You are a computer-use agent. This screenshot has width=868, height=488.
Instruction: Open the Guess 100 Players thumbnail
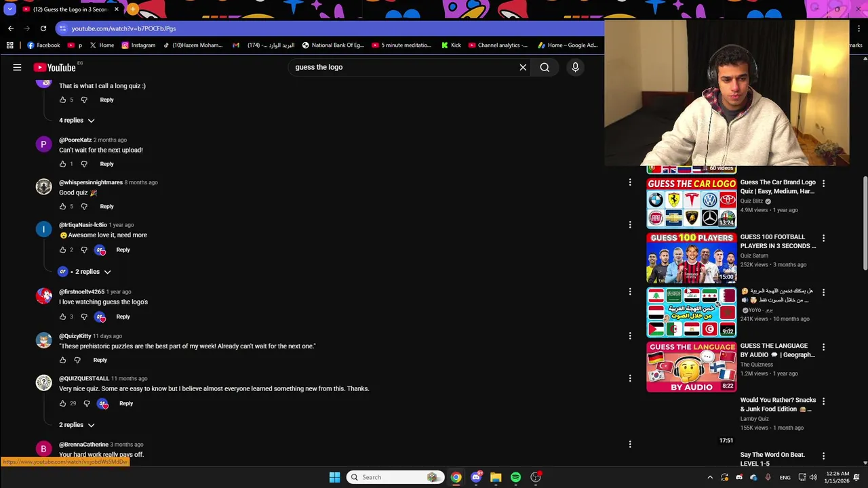(x=691, y=258)
